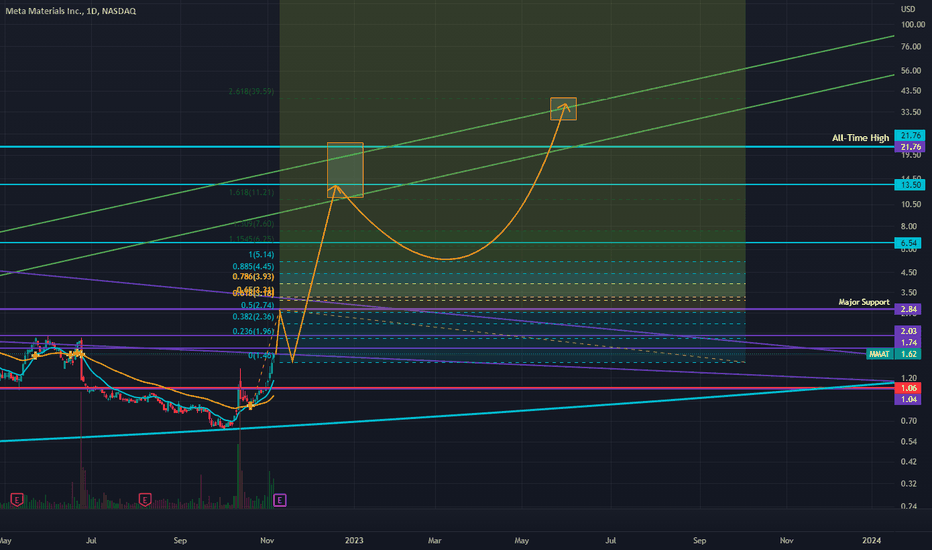This screenshot has width=932, height=550.
Task: Click the 76.00 price axis value
Action: click(911, 47)
